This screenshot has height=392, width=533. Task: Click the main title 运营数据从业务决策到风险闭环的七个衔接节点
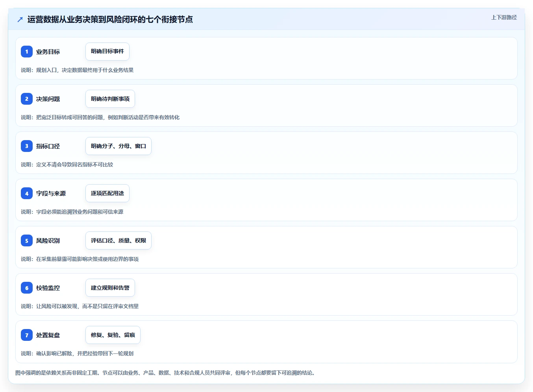coord(110,19)
